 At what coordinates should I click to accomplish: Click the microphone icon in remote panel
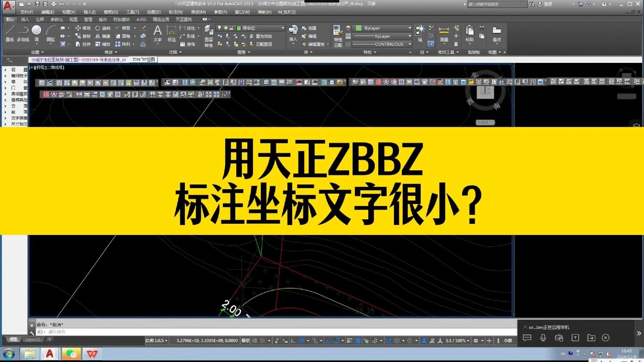[543, 337]
